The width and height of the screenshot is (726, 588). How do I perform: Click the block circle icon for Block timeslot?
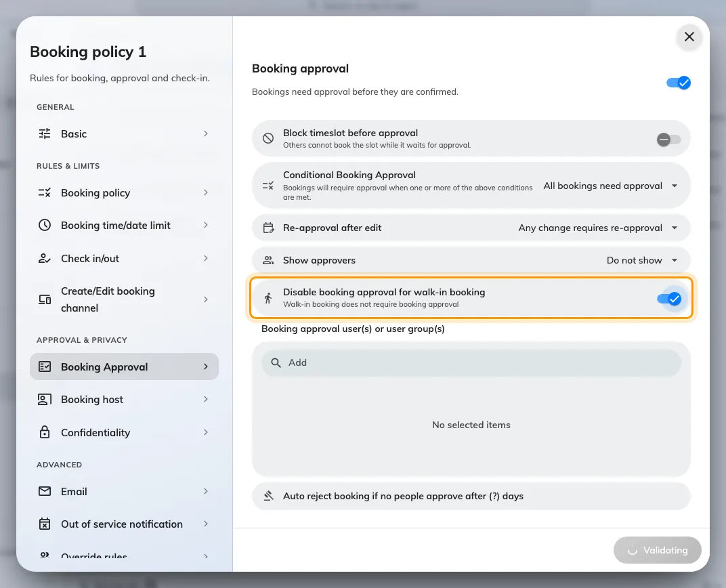click(x=268, y=138)
